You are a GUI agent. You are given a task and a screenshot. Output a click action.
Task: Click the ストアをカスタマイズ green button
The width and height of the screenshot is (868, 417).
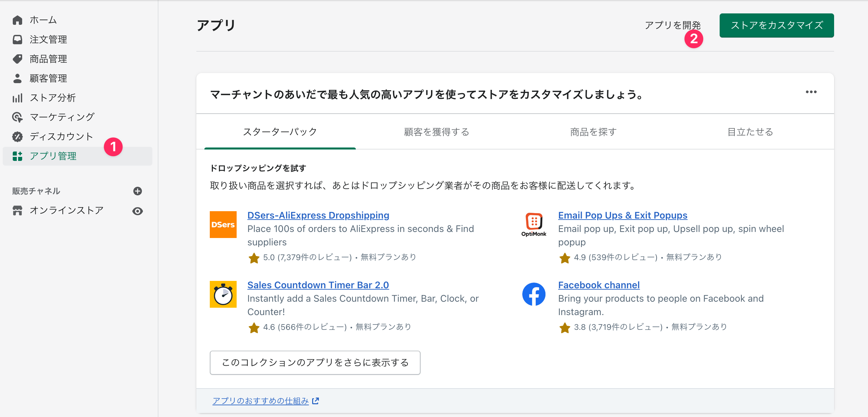click(x=776, y=25)
